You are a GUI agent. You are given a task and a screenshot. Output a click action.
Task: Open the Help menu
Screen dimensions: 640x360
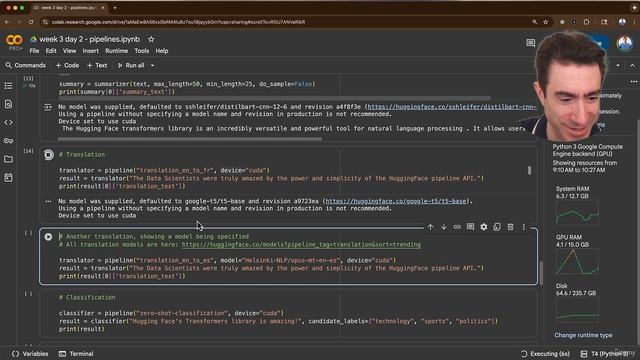(162, 51)
